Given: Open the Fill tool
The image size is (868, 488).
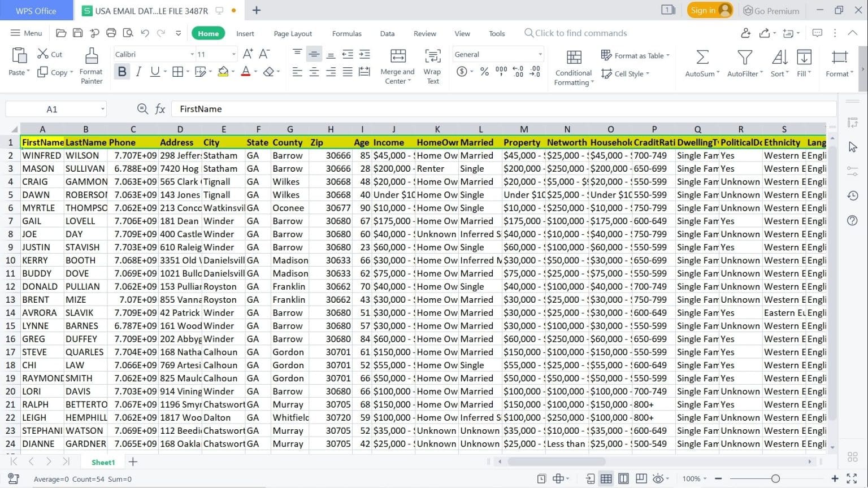Looking at the screenshot, I should pyautogui.click(x=804, y=63).
